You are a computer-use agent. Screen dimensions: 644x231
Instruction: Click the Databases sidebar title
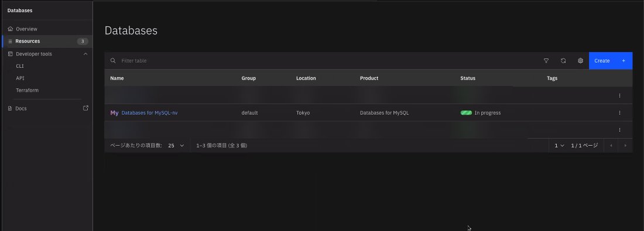click(x=20, y=11)
